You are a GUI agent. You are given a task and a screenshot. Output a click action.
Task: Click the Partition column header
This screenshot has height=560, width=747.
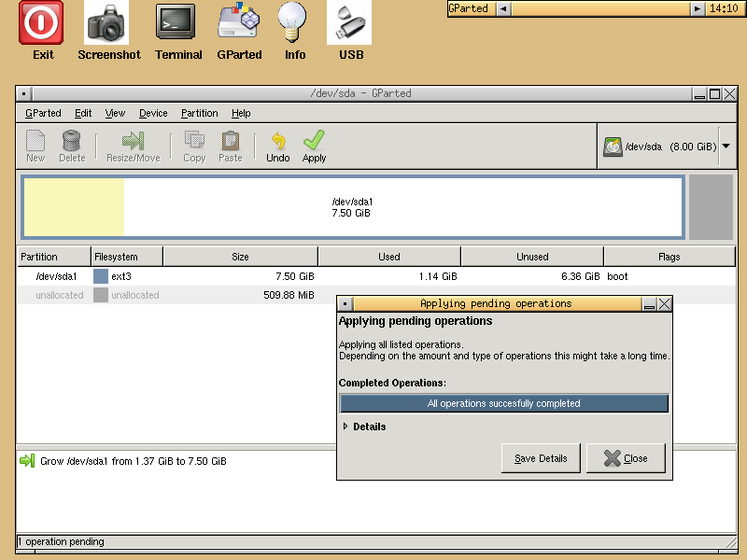click(x=54, y=257)
